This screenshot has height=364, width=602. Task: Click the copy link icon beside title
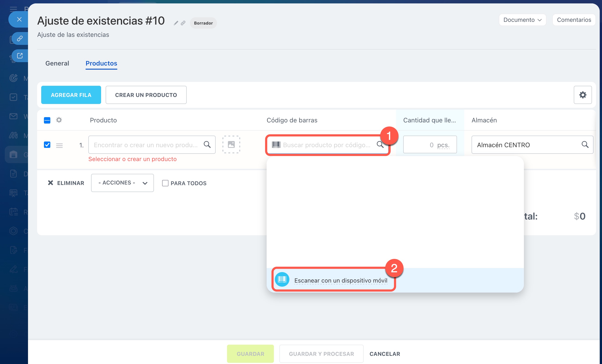point(183,23)
